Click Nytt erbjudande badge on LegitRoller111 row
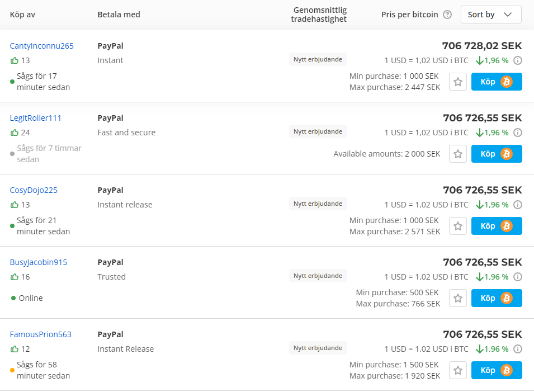 (x=318, y=131)
